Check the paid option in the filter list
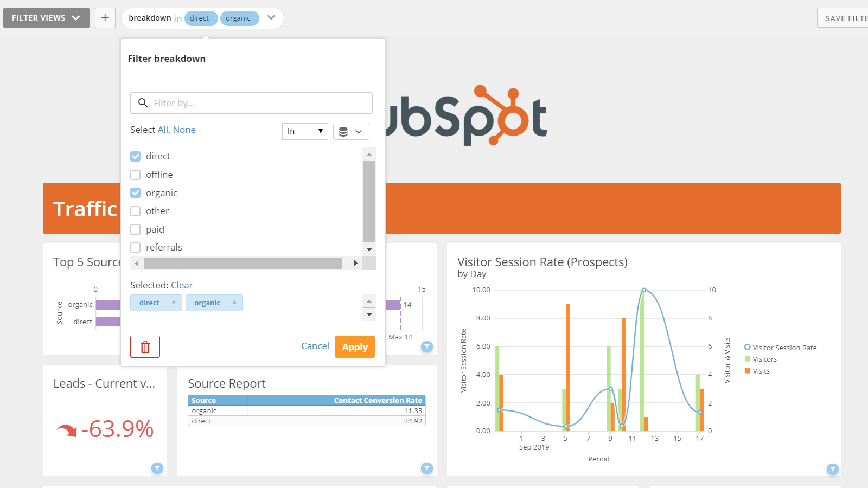868x488 pixels. (135, 229)
